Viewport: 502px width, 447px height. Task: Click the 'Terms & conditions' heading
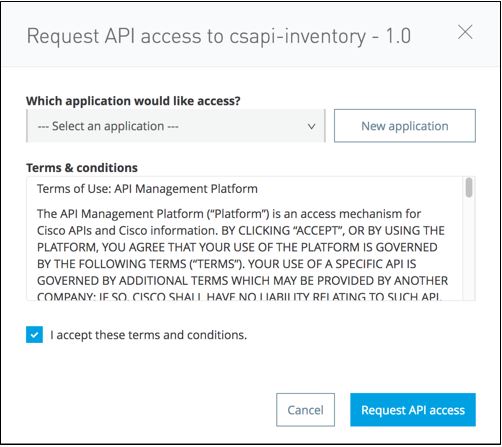(x=82, y=168)
